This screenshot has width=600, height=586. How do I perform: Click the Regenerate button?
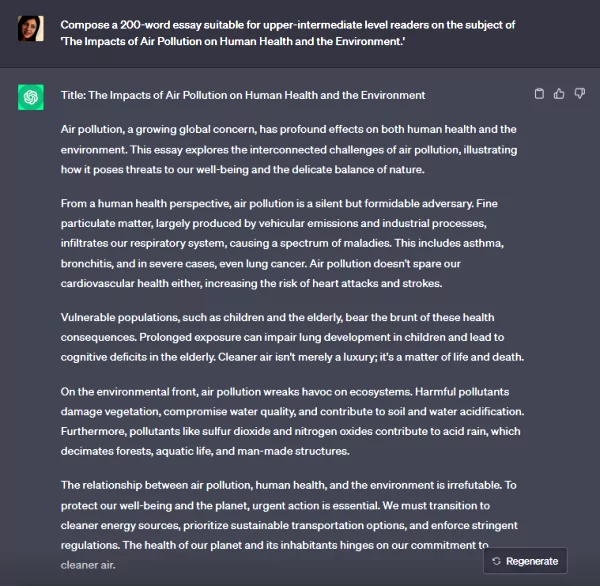click(525, 561)
